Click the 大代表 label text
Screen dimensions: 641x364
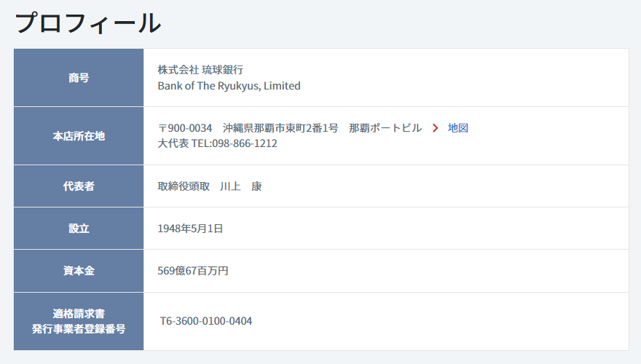[173, 143]
